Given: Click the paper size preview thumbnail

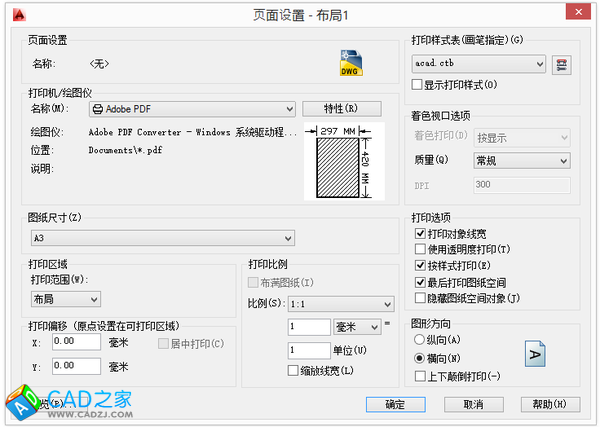Looking at the screenshot, I should (x=343, y=162).
